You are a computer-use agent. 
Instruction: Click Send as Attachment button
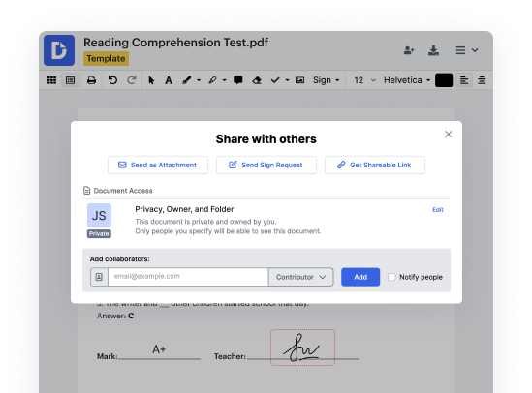tap(158, 165)
